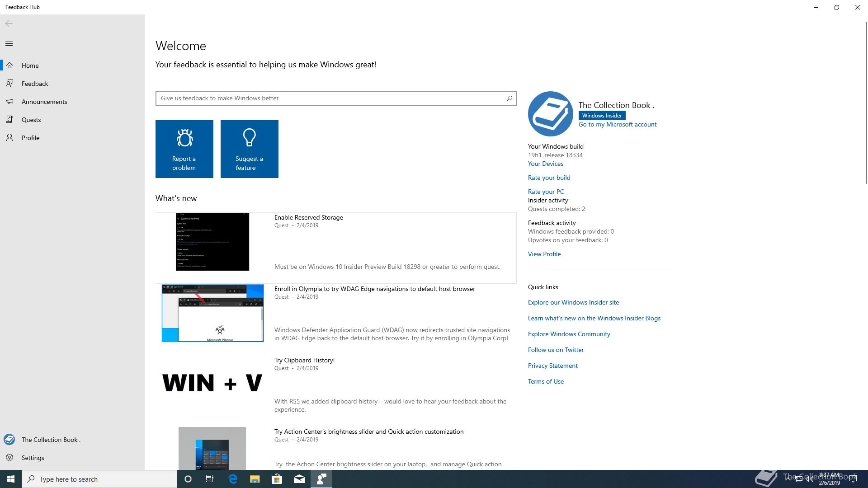Click the Rate your PC link
The image size is (868, 488).
[546, 192]
